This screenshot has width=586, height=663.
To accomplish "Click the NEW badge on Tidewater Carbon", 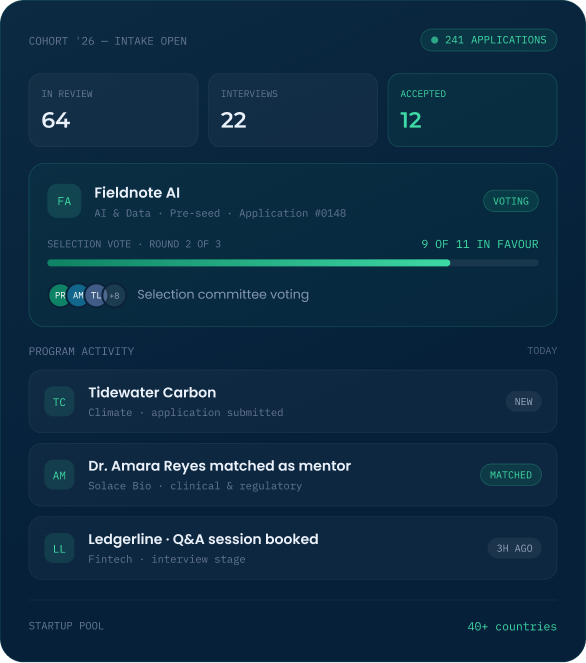I will pyautogui.click(x=523, y=402).
